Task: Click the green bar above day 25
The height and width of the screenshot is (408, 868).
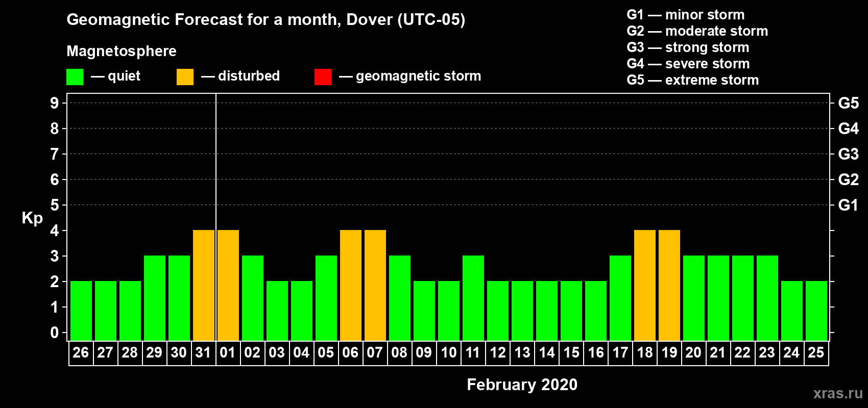Action: click(x=816, y=311)
